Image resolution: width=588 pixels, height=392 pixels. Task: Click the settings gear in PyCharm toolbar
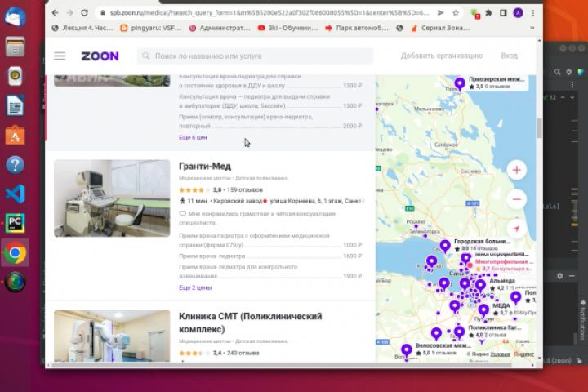pyautogui.click(x=569, y=72)
